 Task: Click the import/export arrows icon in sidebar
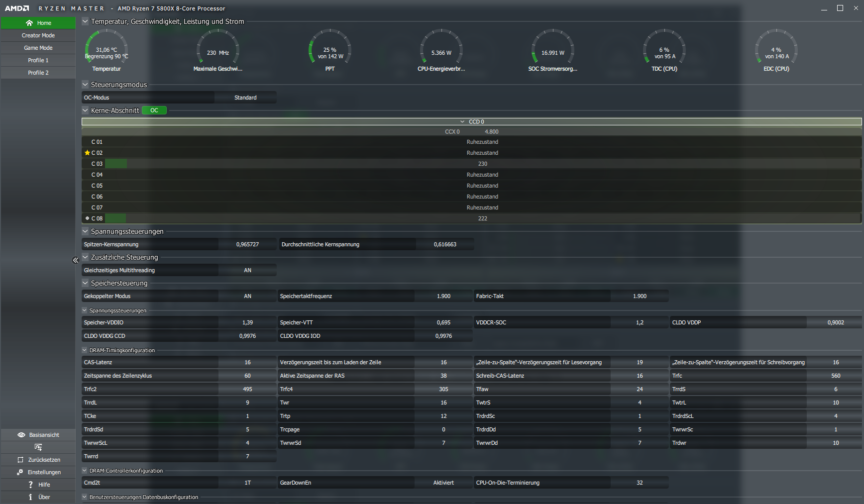coord(38,447)
